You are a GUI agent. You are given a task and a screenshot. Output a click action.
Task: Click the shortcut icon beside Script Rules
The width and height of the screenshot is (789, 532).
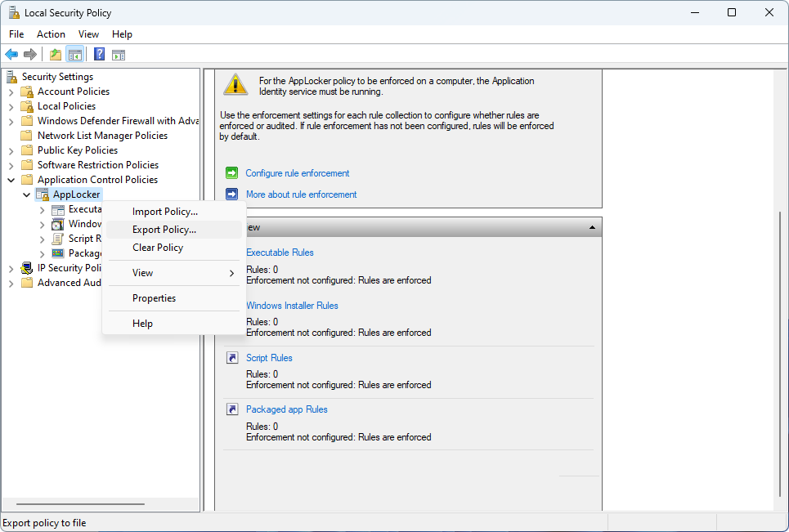pyautogui.click(x=232, y=358)
